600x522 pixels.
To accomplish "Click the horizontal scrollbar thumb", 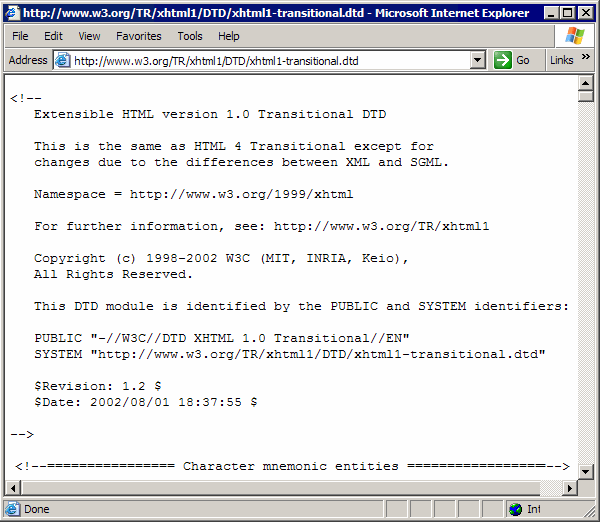I will pyautogui.click(x=280, y=488).
